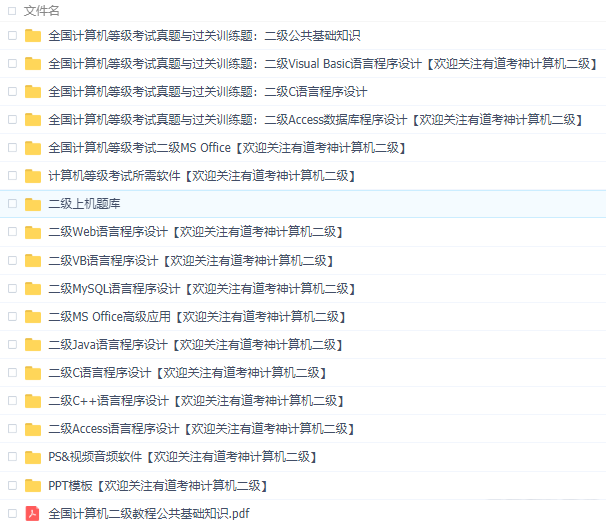Viewport: 606px width, 527px height.
Task: Check the 二级VB语言程序设计 row checkbox
Action: pyautogui.click(x=12, y=260)
